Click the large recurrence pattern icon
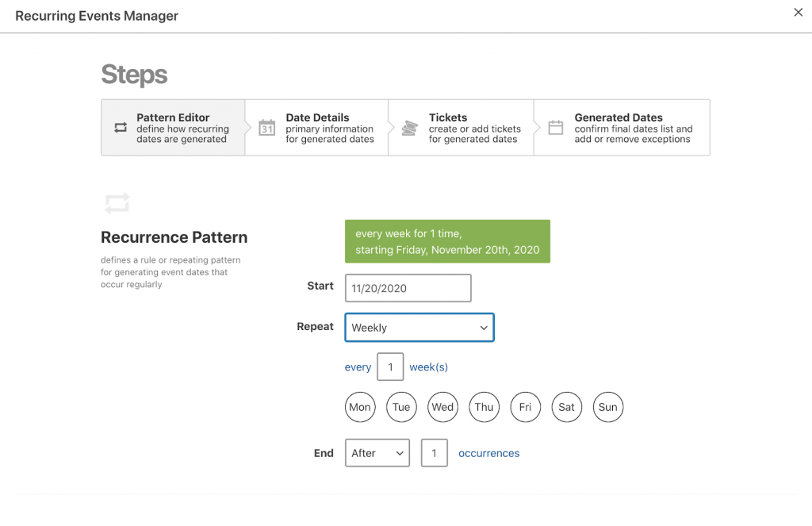This screenshot has height=526, width=812. point(117,204)
